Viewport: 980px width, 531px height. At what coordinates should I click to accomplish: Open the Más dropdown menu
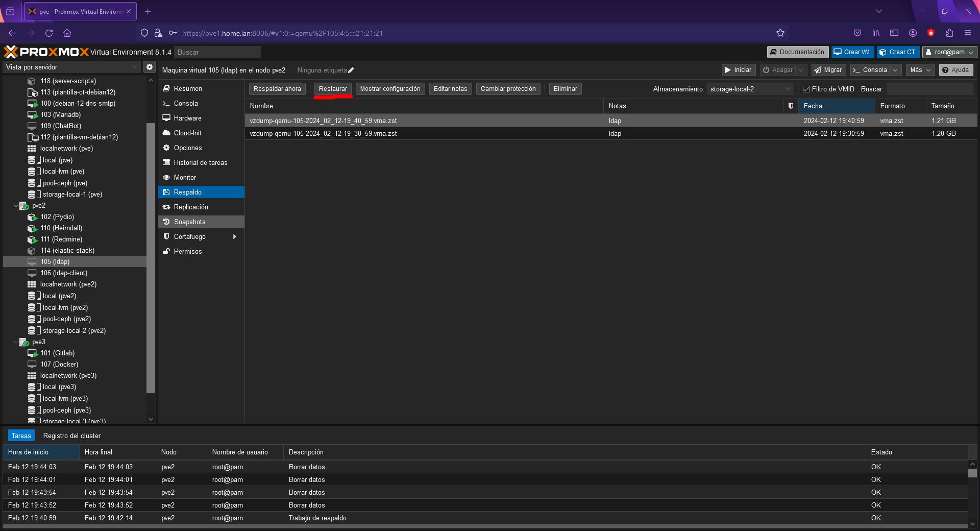[x=920, y=70]
